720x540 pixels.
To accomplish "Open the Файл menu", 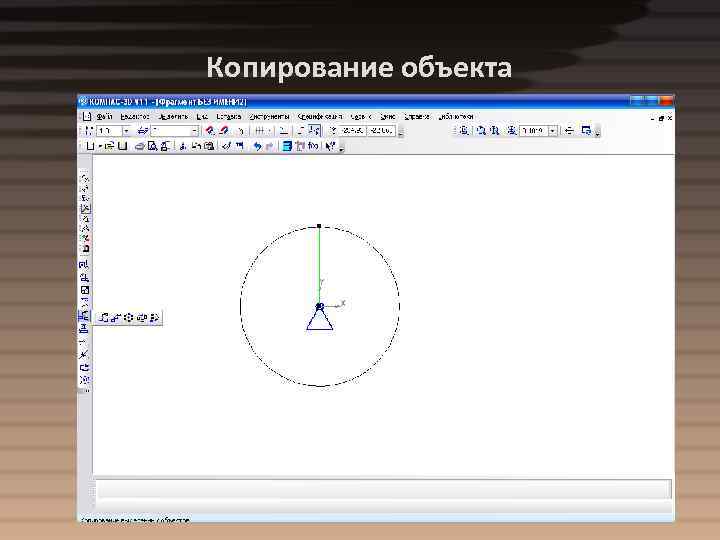I will [x=104, y=117].
